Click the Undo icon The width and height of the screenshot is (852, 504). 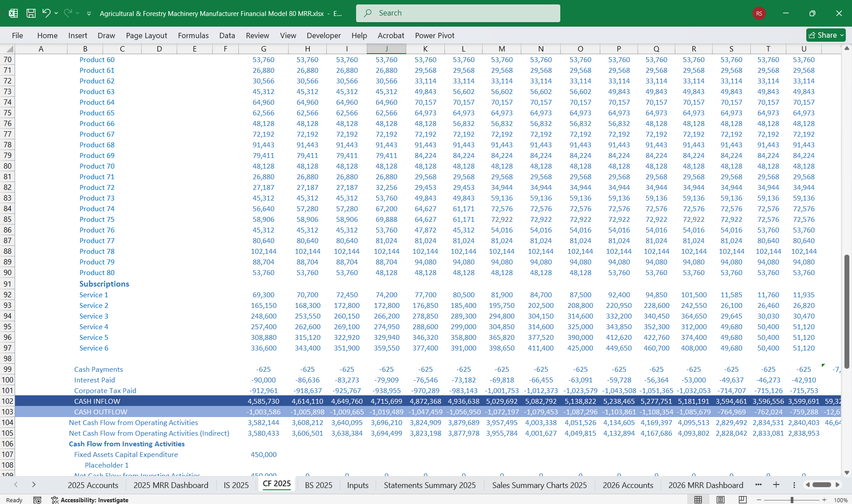coord(46,13)
